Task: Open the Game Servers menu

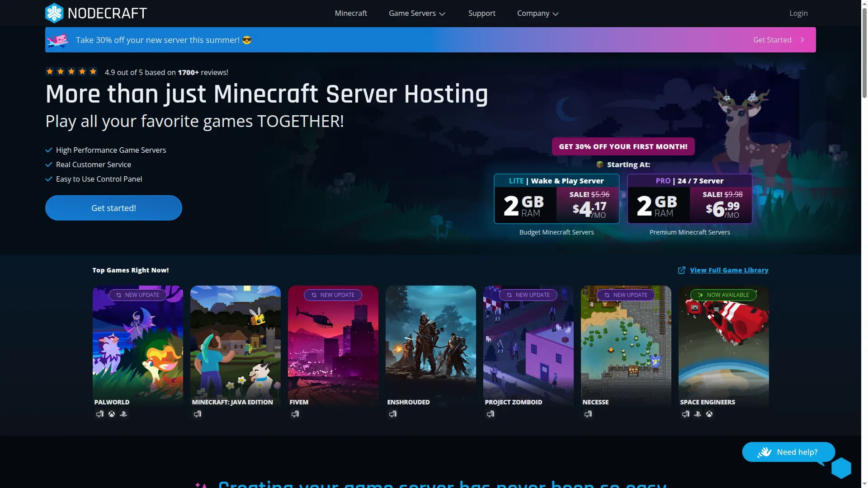Action: [417, 13]
